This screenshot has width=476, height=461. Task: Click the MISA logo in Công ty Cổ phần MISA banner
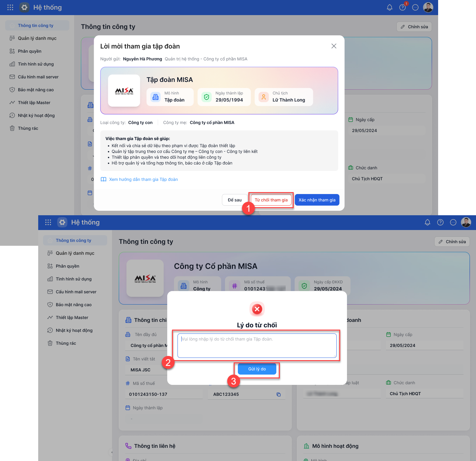pos(145,278)
